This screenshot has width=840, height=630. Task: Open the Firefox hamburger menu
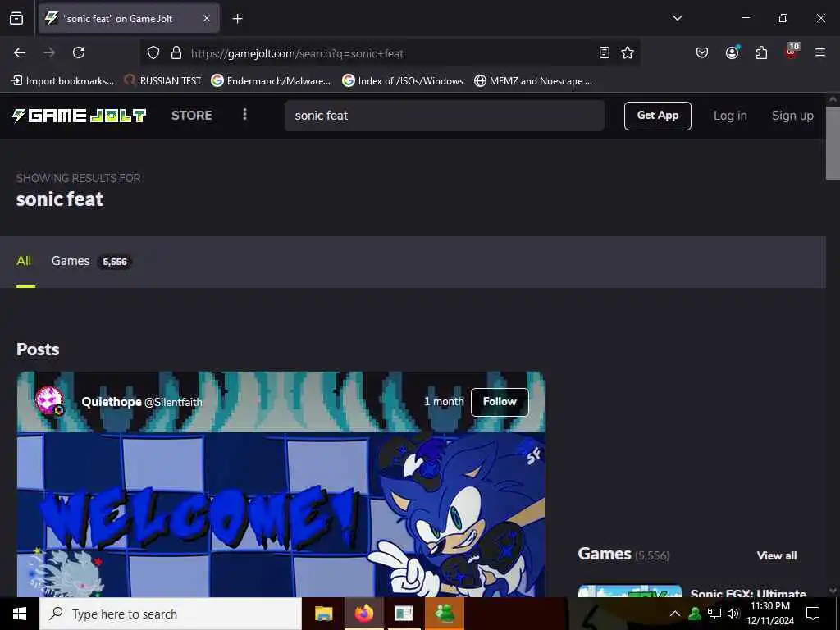coord(820,52)
